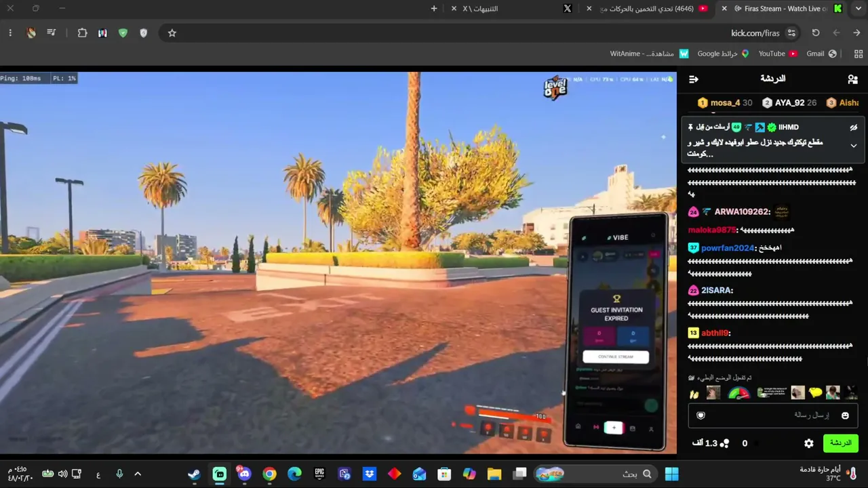Screen dimensions: 868x488
Task: Open the taskbar clock and date
Action: (20, 474)
